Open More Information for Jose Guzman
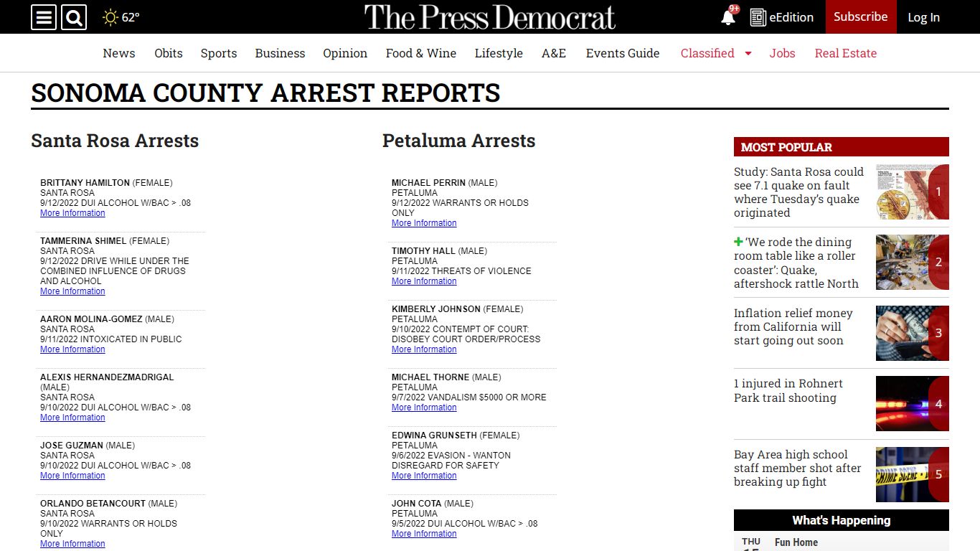This screenshot has height=551, width=980. click(72, 476)
